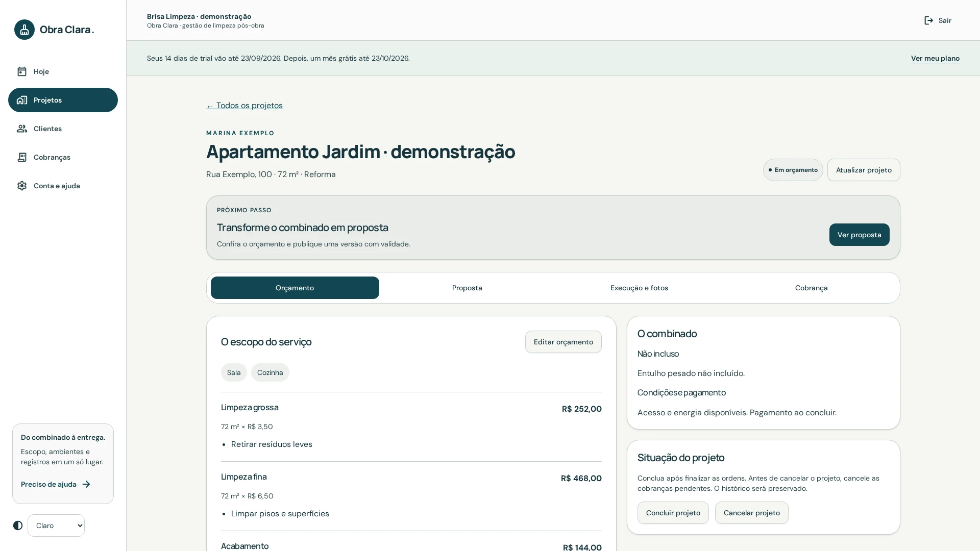The image size is (980, 551).
Task: Follow the Todos os projetos link
Action: 244,106
